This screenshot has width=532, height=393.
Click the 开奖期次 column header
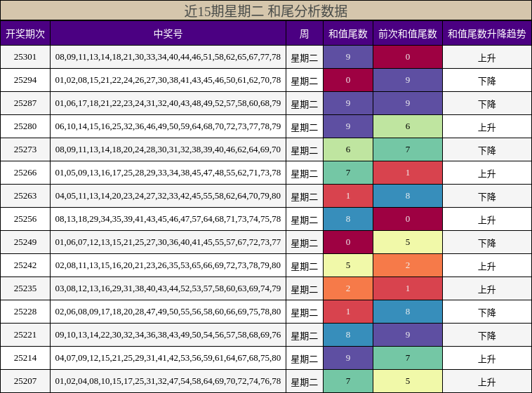25,34
